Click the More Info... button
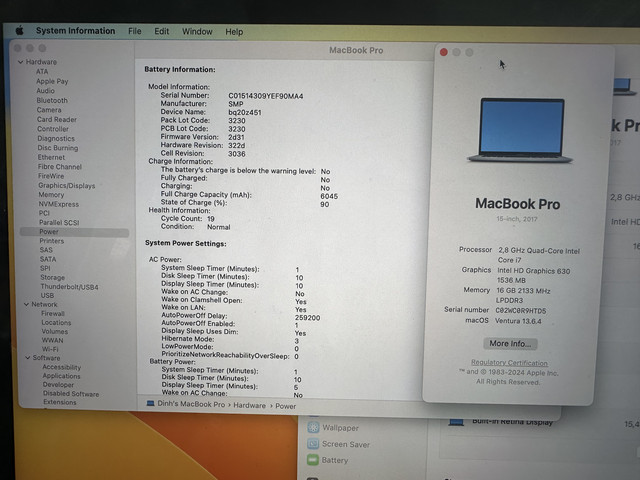640x480 pixels. (x=510, y=344)
